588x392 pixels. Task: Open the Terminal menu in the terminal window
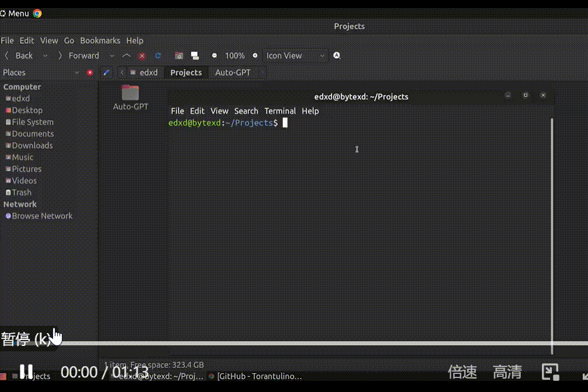coord(280,111)
